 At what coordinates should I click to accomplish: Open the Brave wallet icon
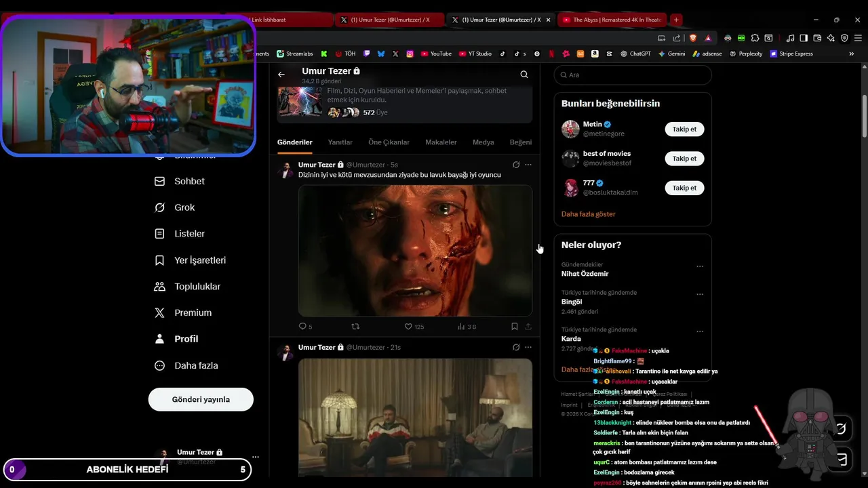(817, 38)
